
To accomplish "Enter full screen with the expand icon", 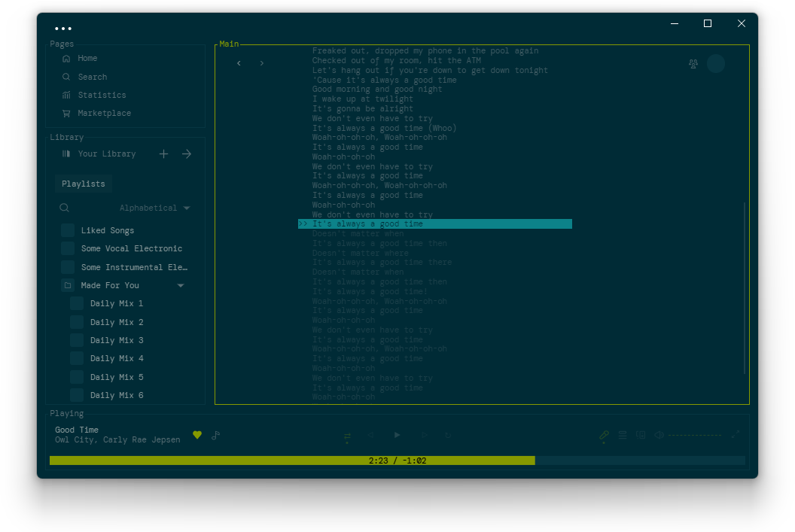I will (x=736, y=435).
